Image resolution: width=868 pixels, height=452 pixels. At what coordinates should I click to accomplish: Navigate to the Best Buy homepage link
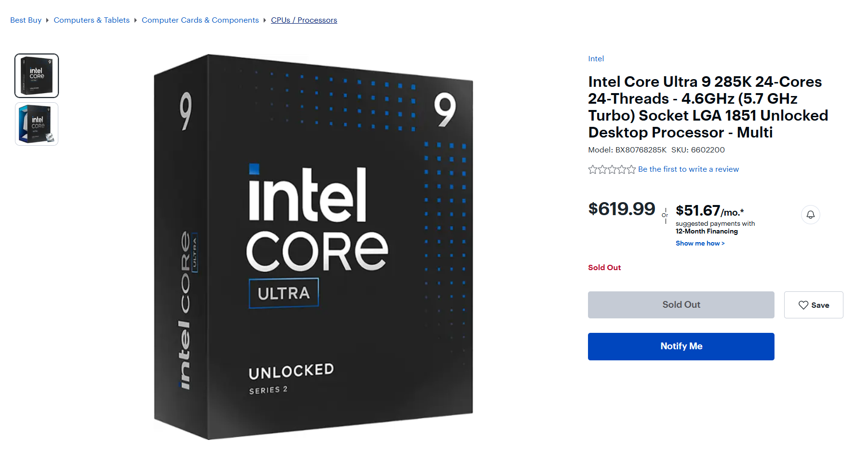[x=26, y=20]
